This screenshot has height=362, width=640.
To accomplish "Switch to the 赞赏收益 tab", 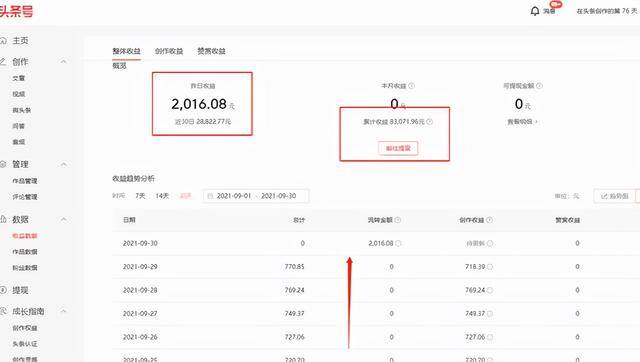I will pyautogui.click(x=211, y=51).
